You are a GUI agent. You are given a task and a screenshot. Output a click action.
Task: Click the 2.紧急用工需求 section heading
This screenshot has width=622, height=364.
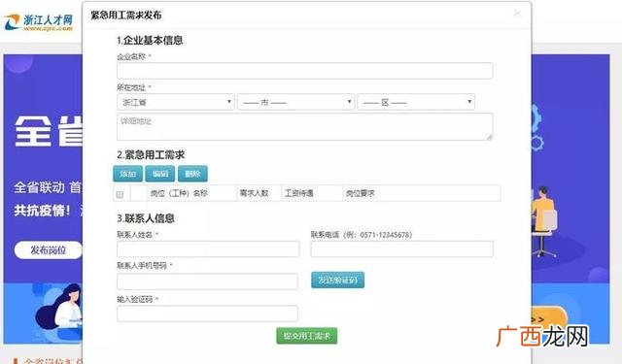pos(151,155)
